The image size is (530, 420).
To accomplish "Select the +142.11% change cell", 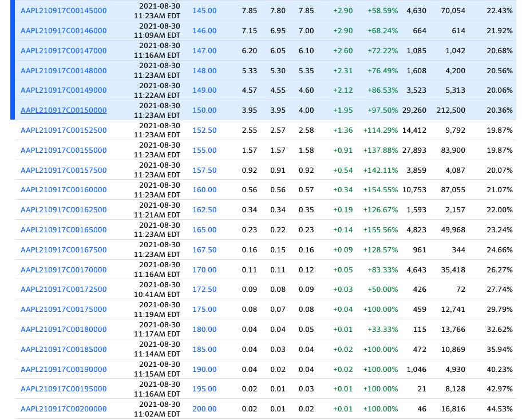I will point(381,170).
